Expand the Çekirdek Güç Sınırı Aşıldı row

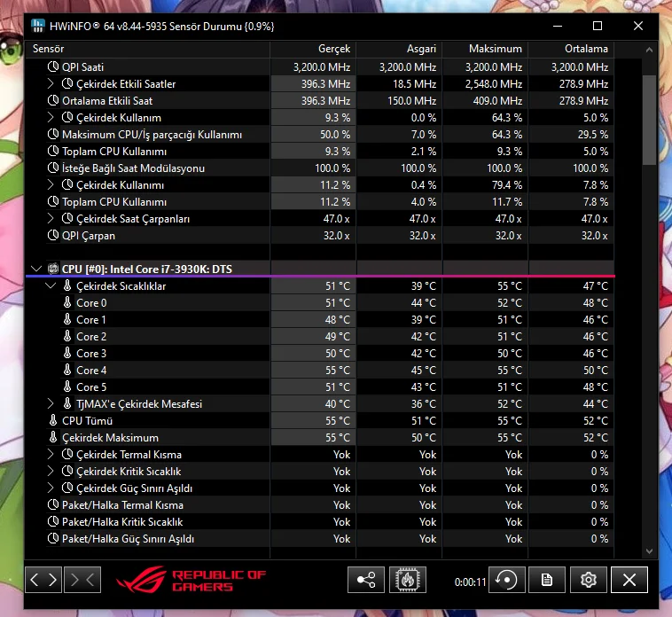click(51, 488)
